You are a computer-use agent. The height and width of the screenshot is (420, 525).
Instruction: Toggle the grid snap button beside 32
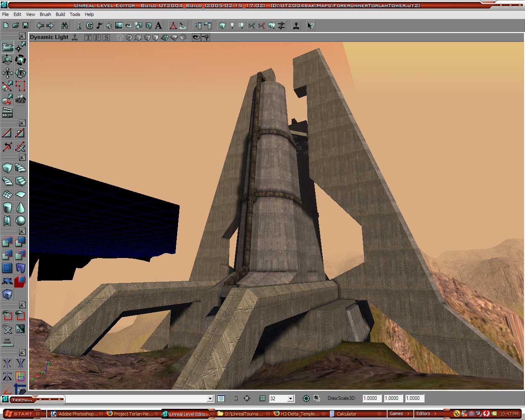(263, 398)
